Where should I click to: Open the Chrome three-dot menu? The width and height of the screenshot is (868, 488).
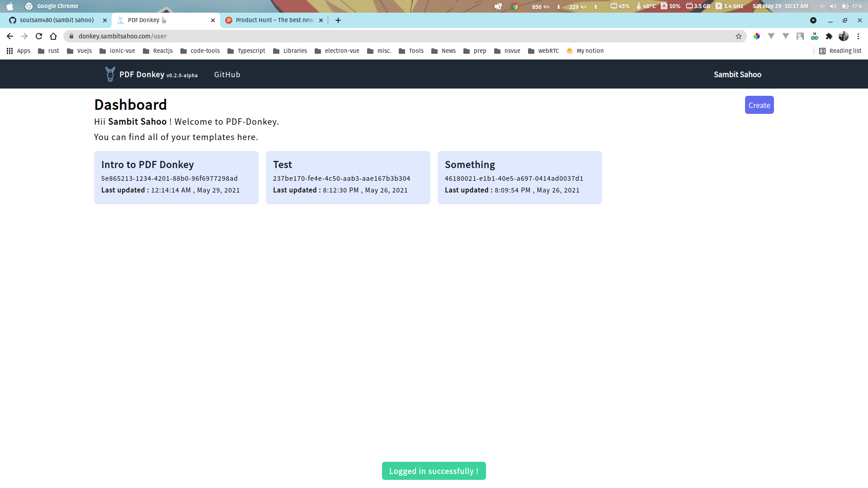[858, 36]
